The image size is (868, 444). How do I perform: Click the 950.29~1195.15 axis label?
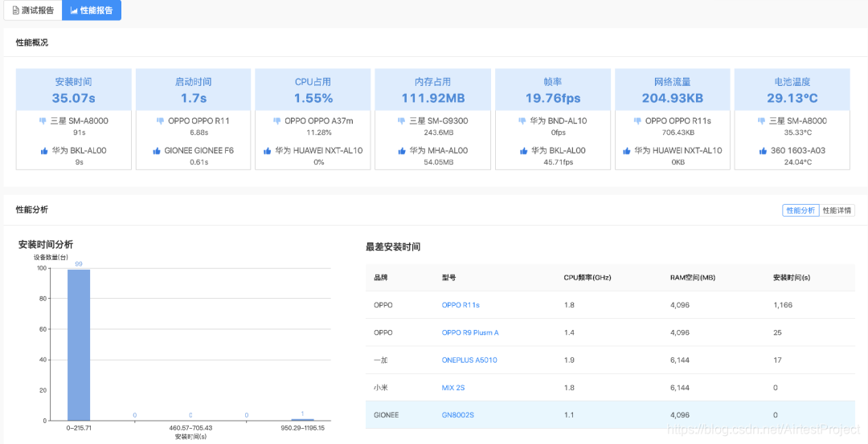point(303,428)
